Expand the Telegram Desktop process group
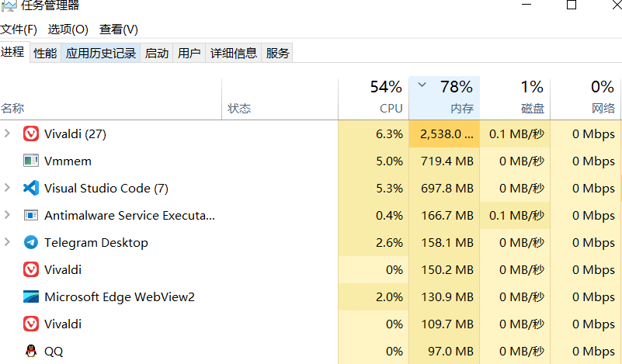The width and height of the screenshot is (622, 364). point(7,242)
